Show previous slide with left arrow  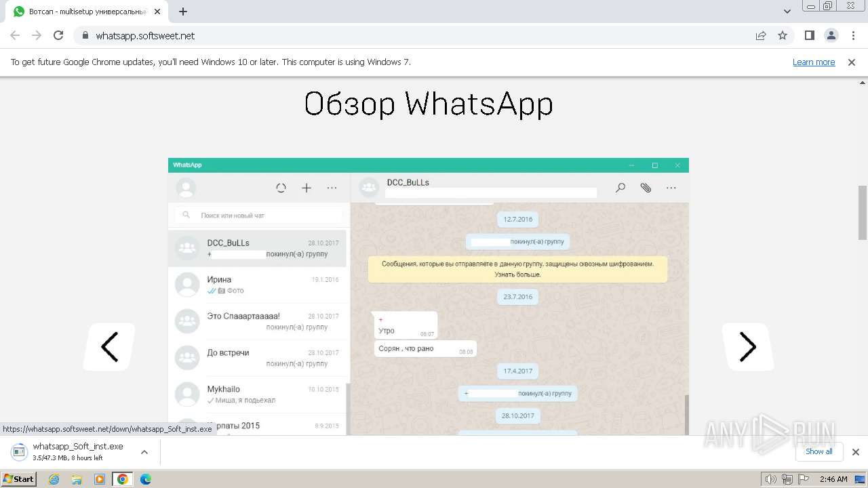(109, 347)
